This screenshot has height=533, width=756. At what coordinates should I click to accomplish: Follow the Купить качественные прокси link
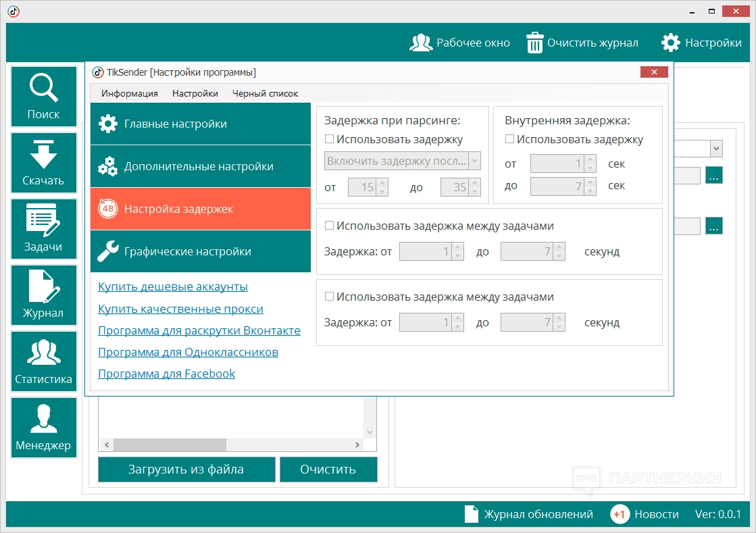pos(180,309)
